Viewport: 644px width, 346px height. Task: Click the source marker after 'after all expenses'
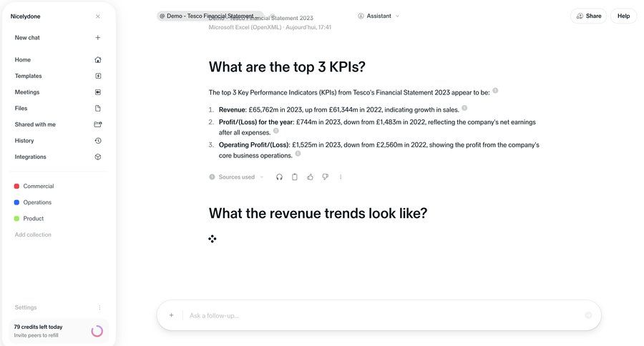tap(276, 131)
